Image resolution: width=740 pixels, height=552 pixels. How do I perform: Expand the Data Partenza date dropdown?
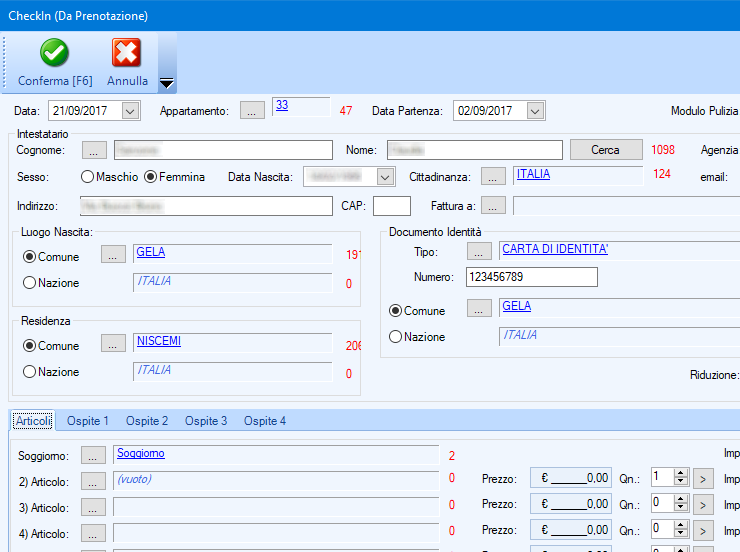(535, 111)
